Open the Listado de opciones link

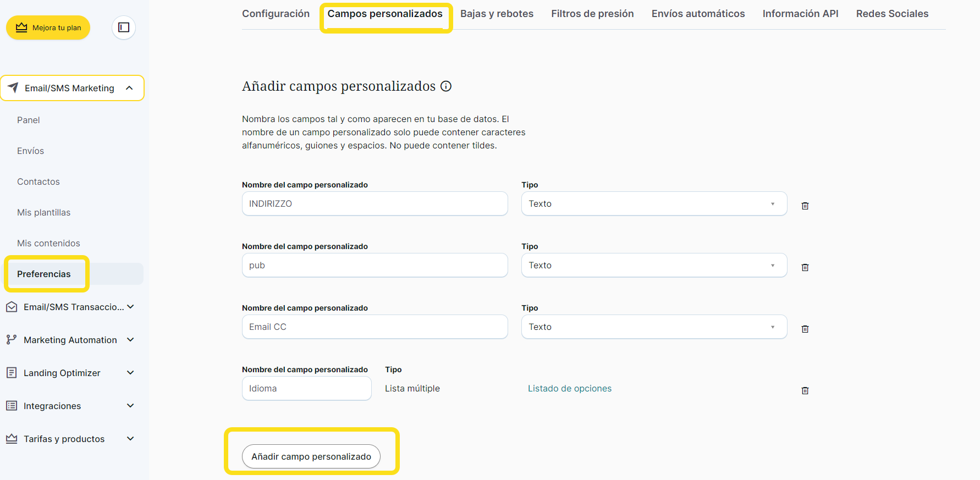click(x=569, y=388)
